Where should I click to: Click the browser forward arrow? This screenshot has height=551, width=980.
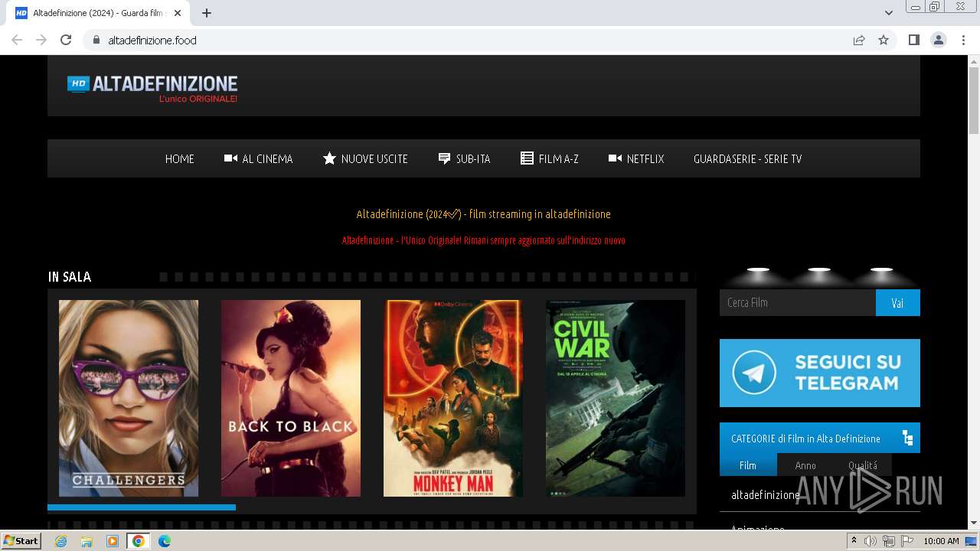point(41,40)
